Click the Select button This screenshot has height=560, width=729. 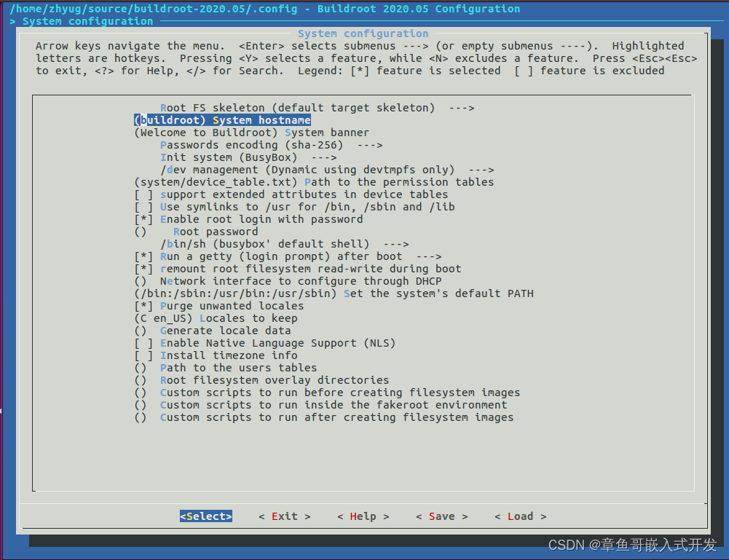206,516
